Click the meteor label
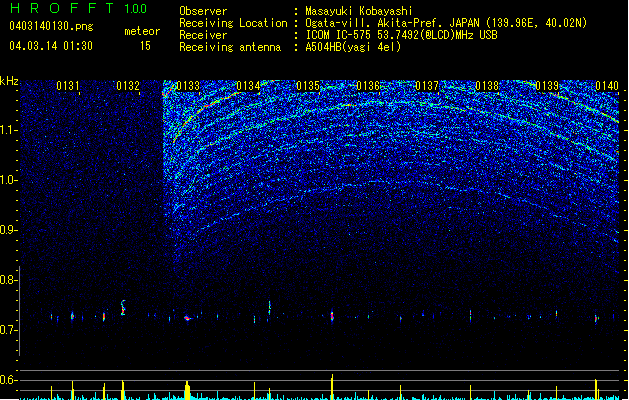The height and width of the screenshot is (400, 629). click(x=142, y=31)
